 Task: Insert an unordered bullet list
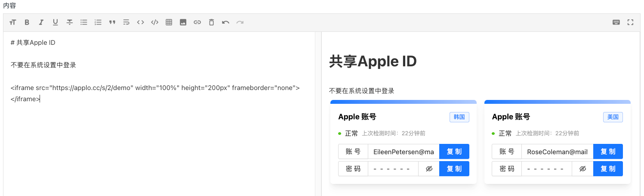(84, 22)
